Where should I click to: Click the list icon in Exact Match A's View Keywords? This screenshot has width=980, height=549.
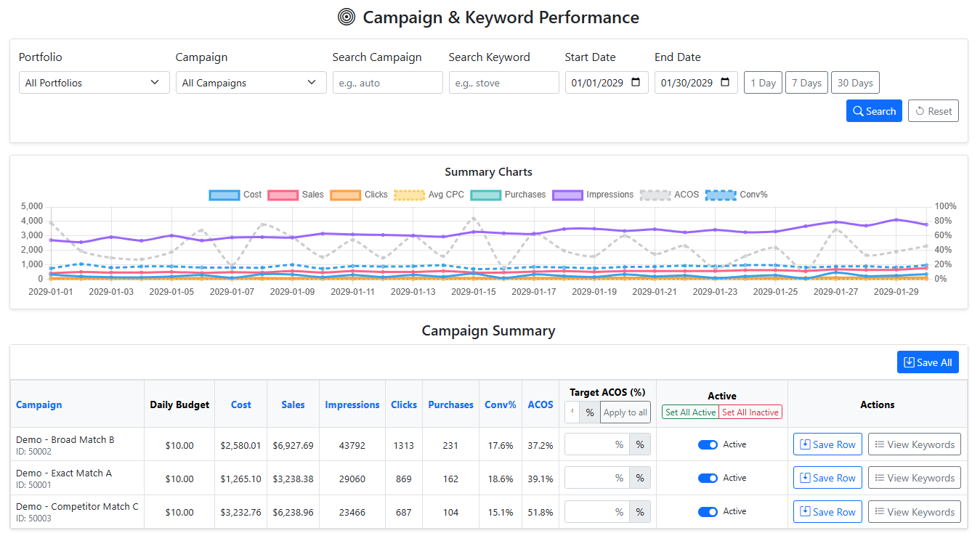[x=879, y=478]
